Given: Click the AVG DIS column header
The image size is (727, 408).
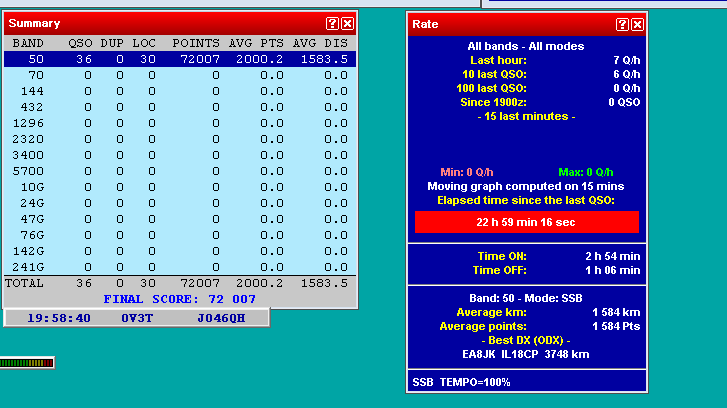Looking at the screenshot, I should [x=320, y=43].
